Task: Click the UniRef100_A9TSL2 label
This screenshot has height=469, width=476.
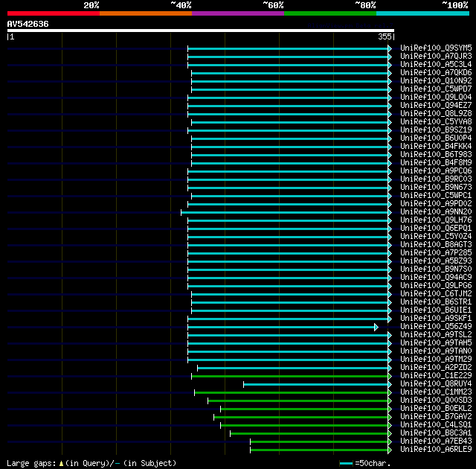Action: pos(436,335)
